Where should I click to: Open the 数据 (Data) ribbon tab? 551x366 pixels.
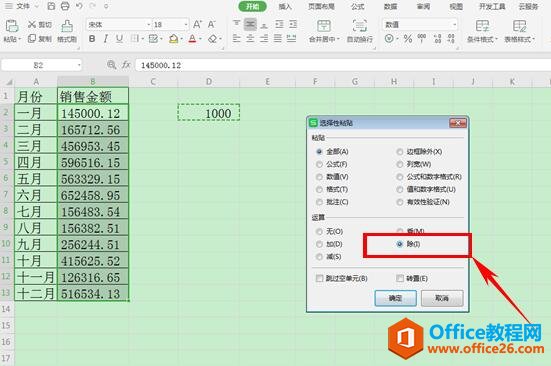pyautogui.click(x=390, y=6)
